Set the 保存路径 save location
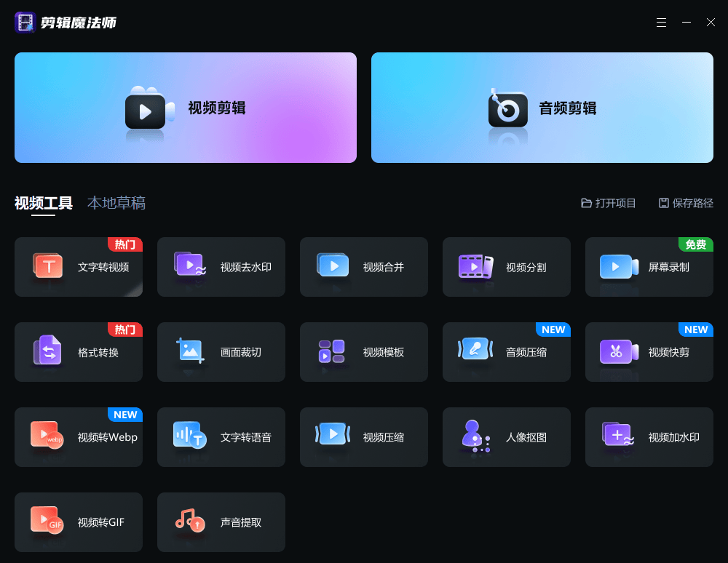This screenshot has width=728, height=563. (685, 204)
